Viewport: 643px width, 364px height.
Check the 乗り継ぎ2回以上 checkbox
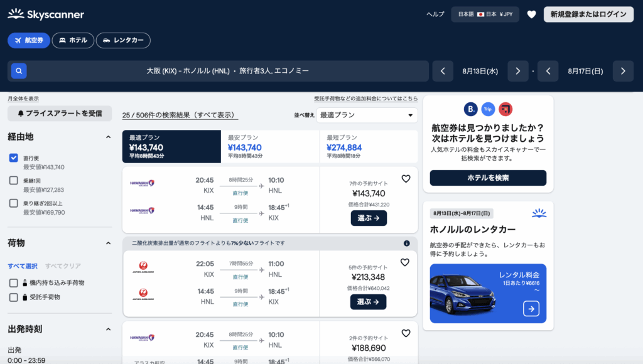point(14,203)
